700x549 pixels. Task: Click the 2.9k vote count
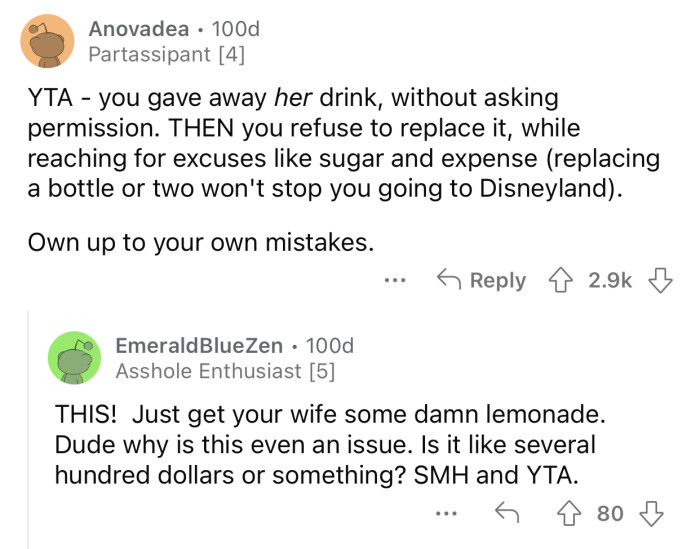(609, 280)
